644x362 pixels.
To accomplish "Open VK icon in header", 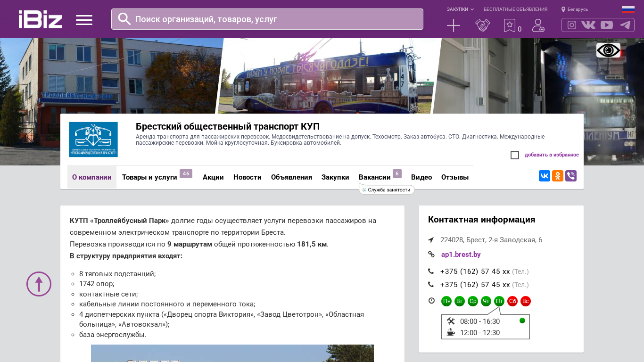I will pyautogui.click(x=588, y=25).
